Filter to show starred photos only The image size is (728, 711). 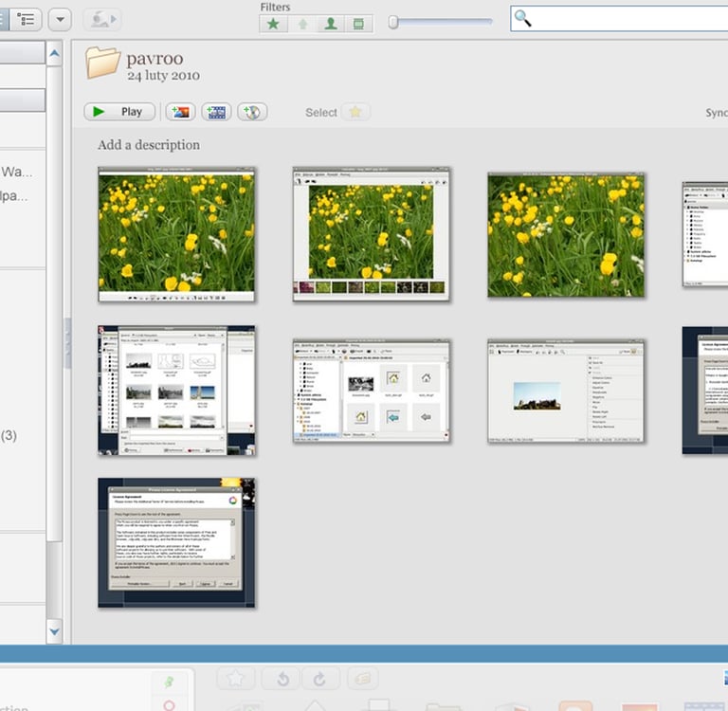(273, 24)
